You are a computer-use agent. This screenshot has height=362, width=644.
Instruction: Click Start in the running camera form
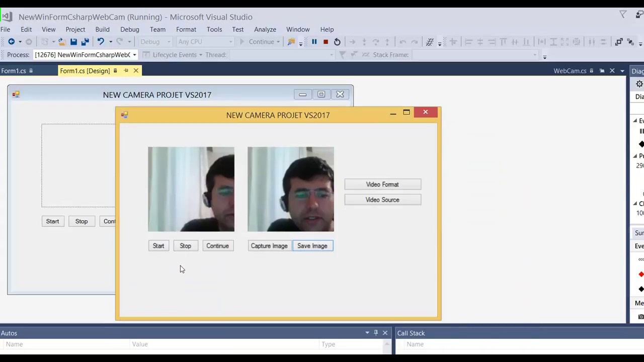pyautogui.click(x=158, y=246)
